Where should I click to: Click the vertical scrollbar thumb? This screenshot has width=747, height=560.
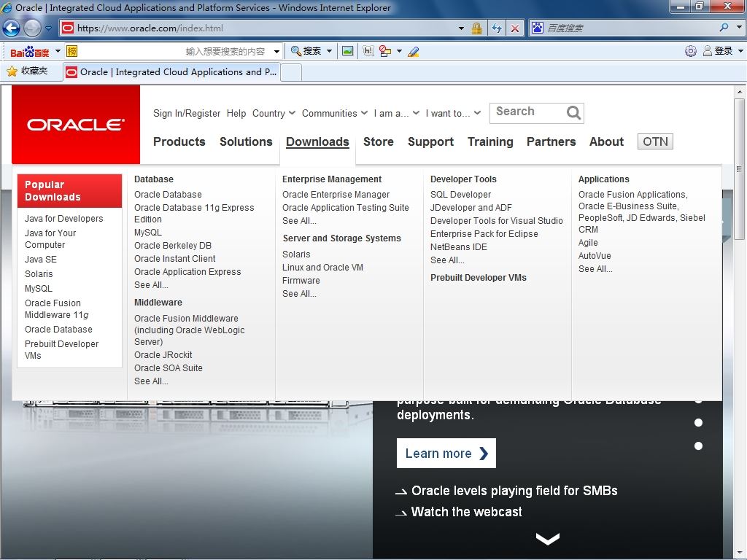(x=739, y=169)
